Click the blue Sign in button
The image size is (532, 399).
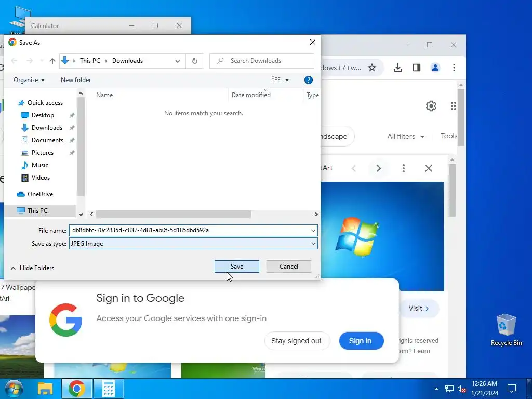click(x=361, y=341)
